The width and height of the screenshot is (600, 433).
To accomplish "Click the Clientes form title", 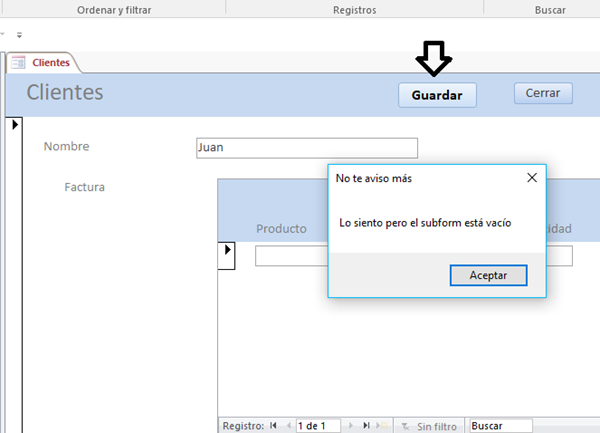I will point(65,92).
